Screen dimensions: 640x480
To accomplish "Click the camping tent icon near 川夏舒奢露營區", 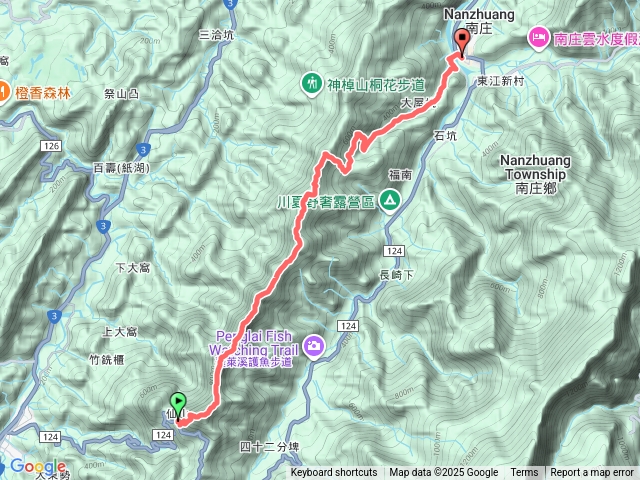I will pyautogui.click(x=390, y=201).
